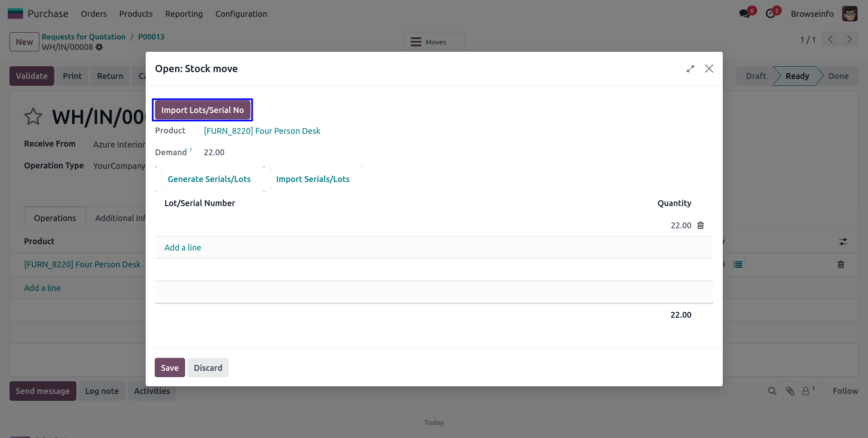Open the activities clock icon
Viewport: 868px width, 438px height.
(770, 14)
